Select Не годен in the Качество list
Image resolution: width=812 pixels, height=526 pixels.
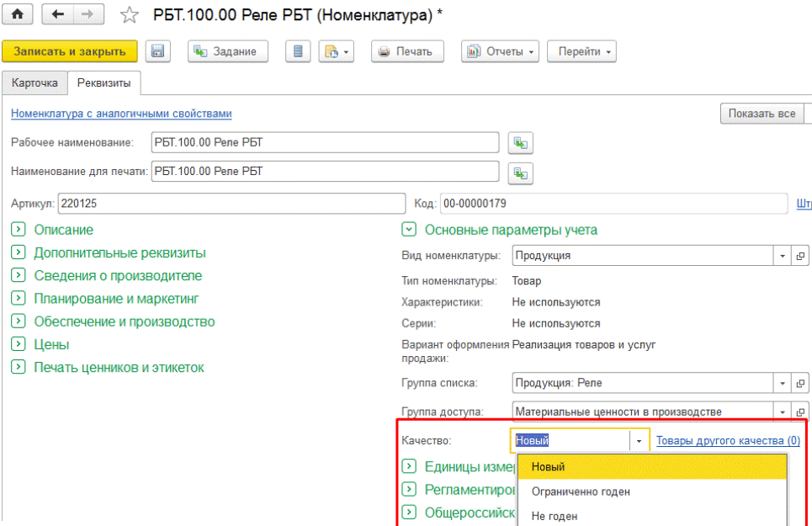[555, 516]
